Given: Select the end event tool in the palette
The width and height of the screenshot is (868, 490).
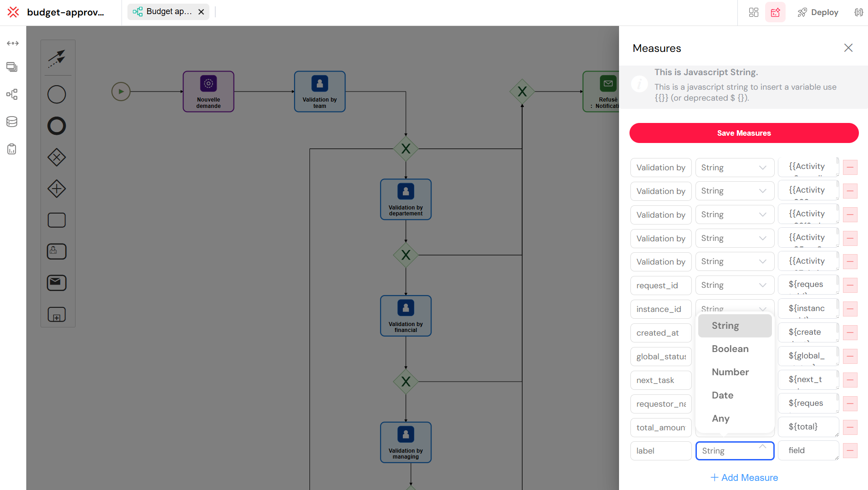Looking at the screenshot, I should 56,126.
